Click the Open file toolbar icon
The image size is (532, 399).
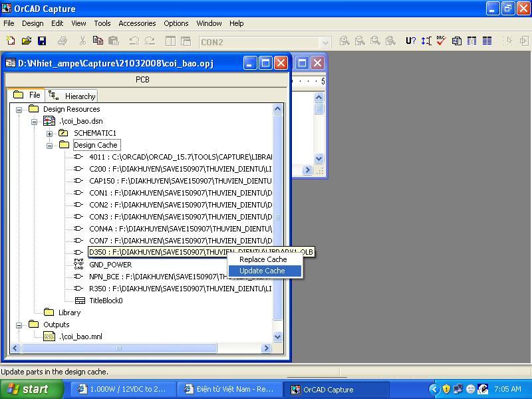[x=27, y=41]
